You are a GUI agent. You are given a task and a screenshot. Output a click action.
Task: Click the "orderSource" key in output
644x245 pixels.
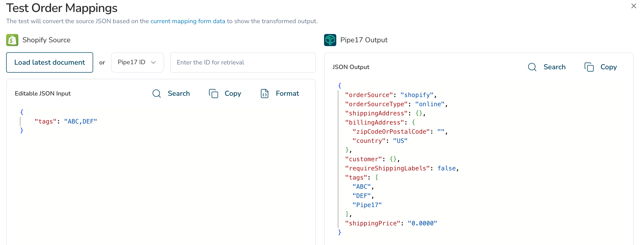pos(369,95)
